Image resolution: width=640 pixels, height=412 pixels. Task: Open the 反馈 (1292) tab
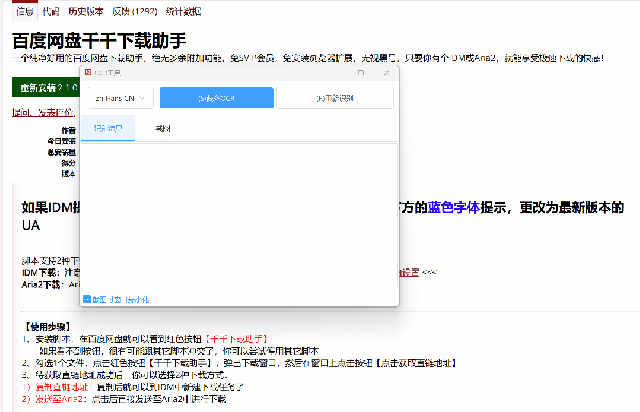[135, 11]
